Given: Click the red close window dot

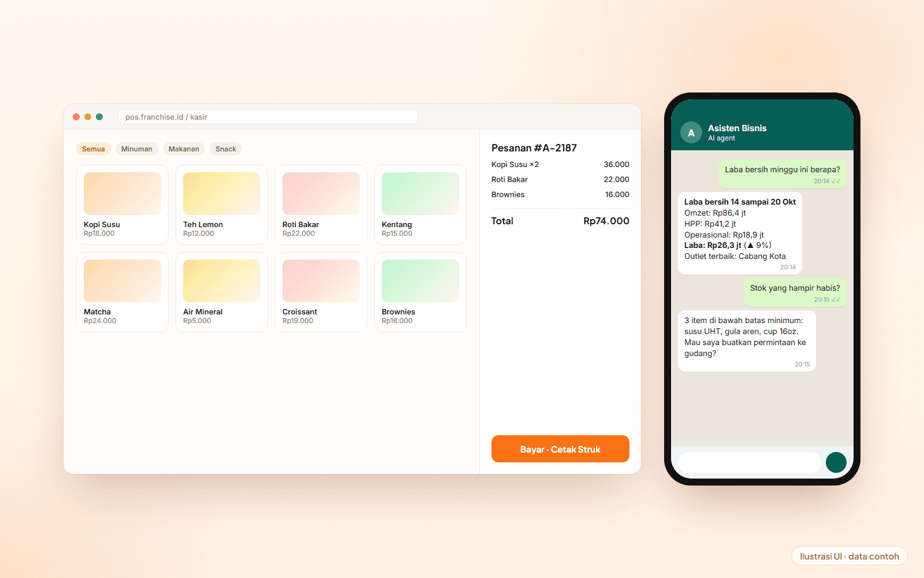Looking at the screenshot, I should [x=76, y=117].
